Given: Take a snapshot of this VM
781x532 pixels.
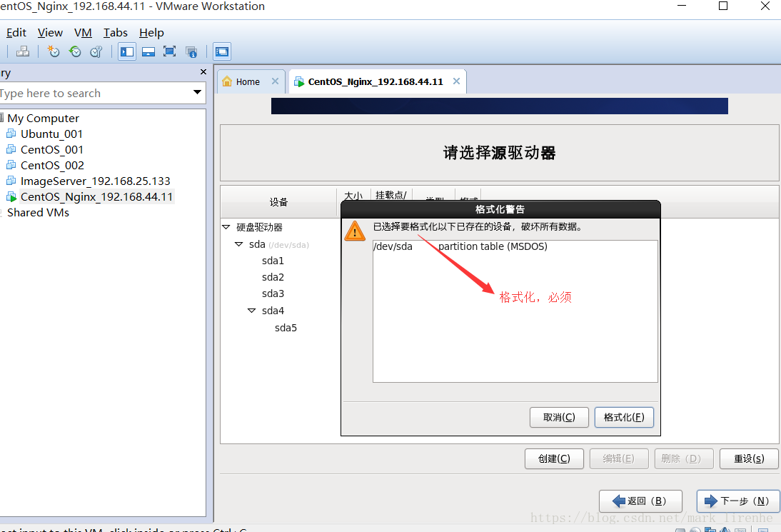Looking at the screenshot, I should [54, 51].
